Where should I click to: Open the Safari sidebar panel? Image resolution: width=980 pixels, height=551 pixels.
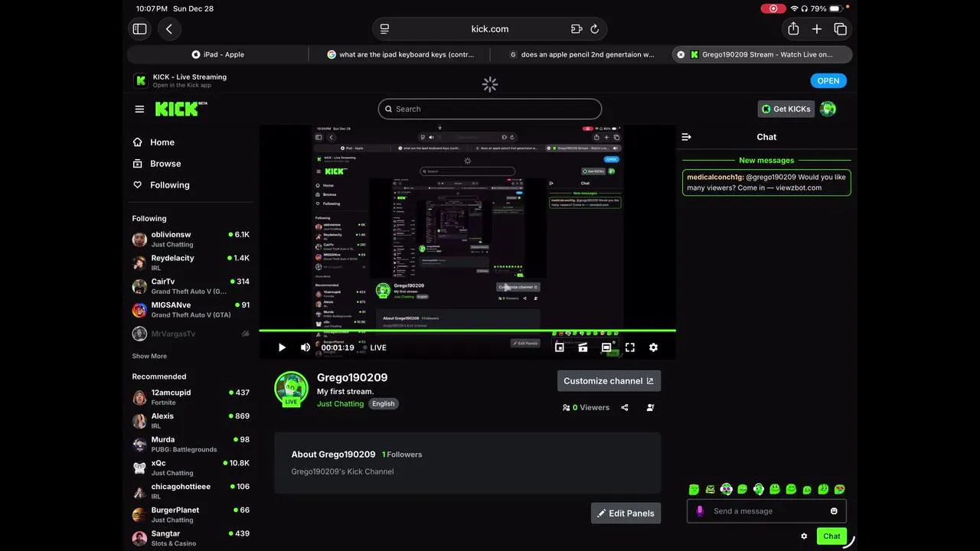tap(139, 29)
